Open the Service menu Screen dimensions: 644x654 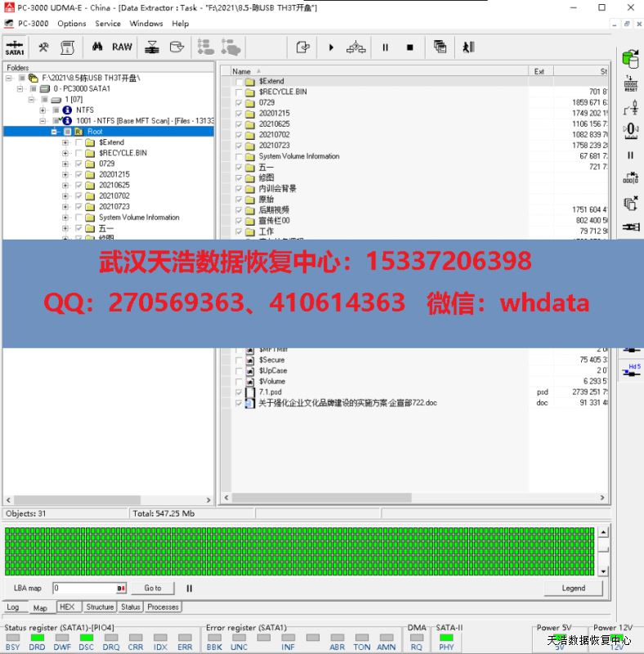(107, 24)
